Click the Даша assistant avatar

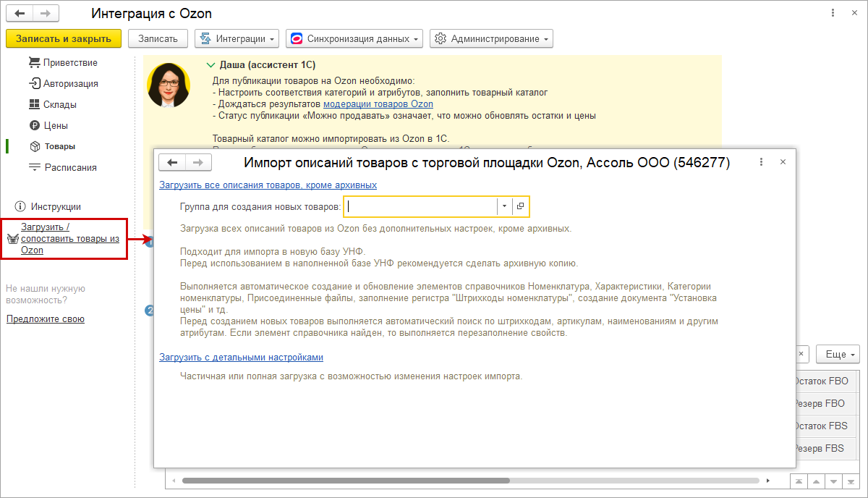[x=169, y=85]
